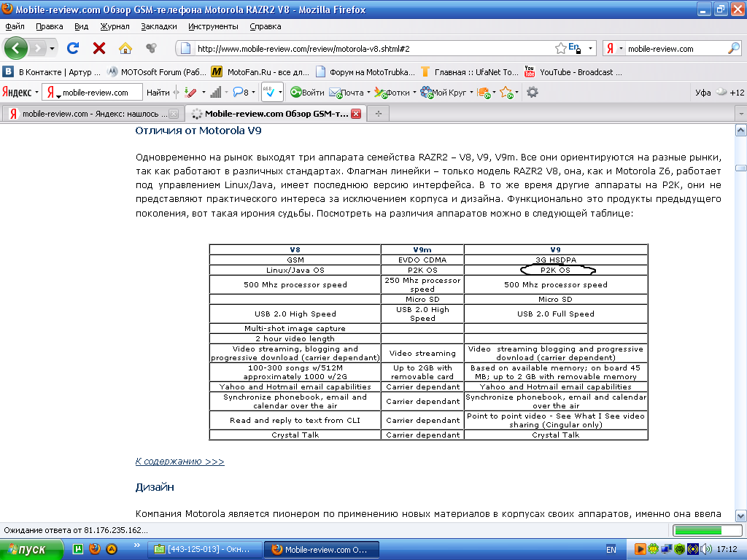This screenshot has height=560, width=747.
Task: Open the YouTube - Broadcast bookmark
Action: 573,72
